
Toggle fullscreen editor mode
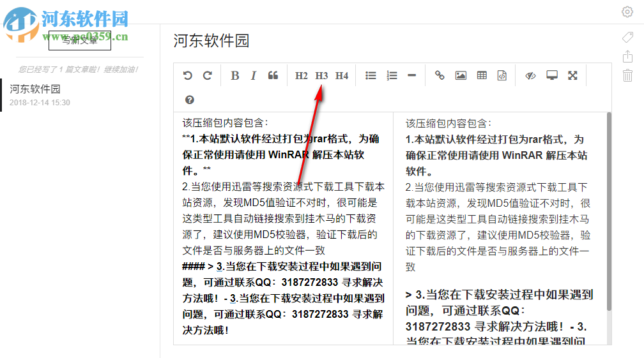pos(572,75)
